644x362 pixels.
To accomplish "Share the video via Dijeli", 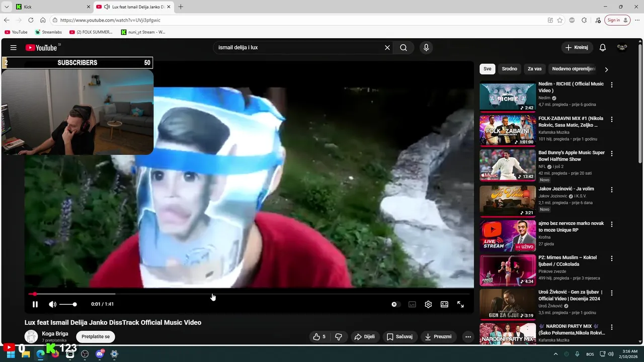I will tap(364, 337).
